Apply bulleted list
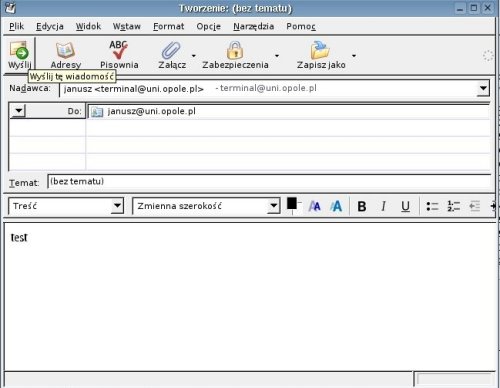The image size is (500, 388). click(x=432, y=206)
